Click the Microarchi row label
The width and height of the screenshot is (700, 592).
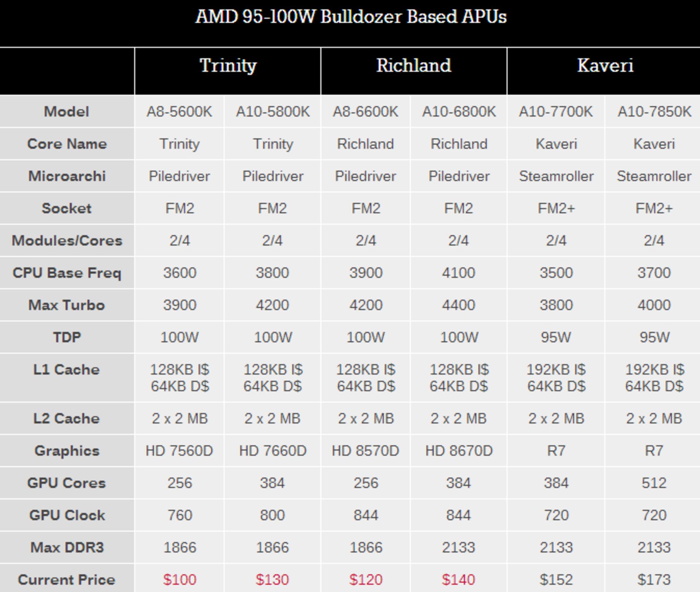[x=67, y=176]
